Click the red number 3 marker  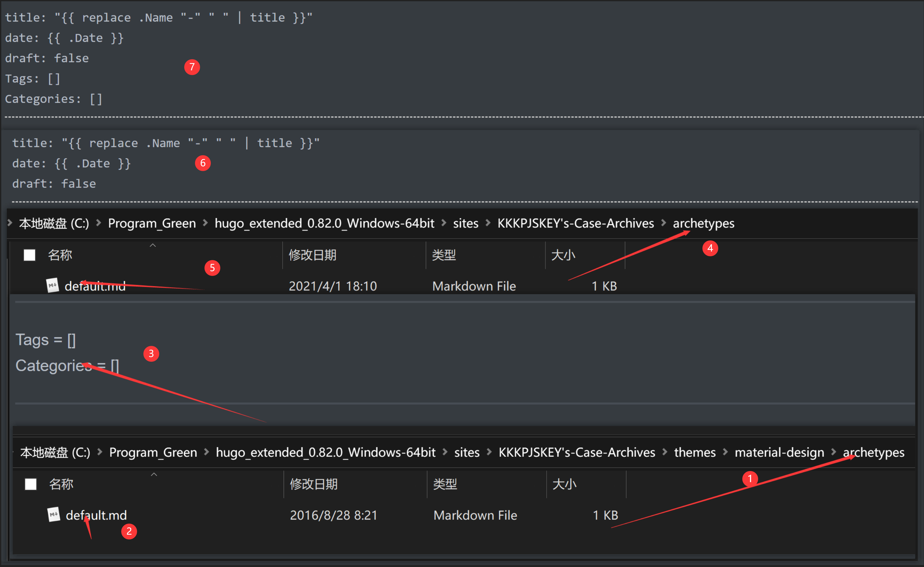point(151,354)
